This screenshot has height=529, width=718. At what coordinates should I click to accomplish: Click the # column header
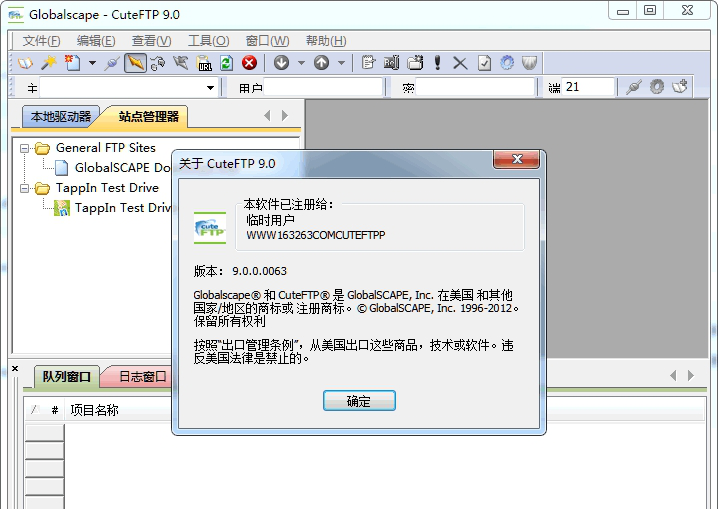(x=55, y=410)
